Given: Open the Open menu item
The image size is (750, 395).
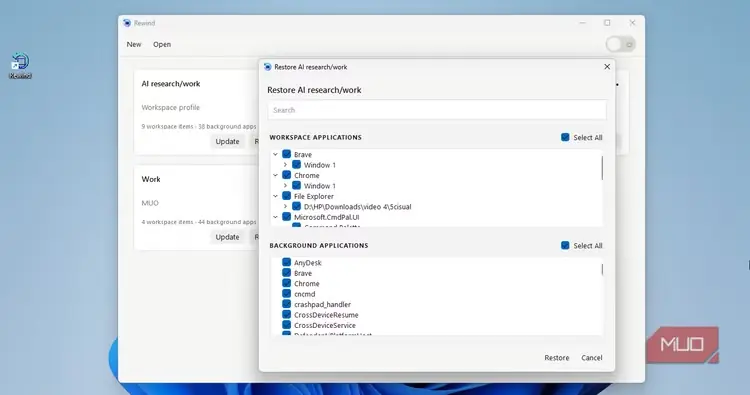Looking at the screenshot, I should coord(162,44).
